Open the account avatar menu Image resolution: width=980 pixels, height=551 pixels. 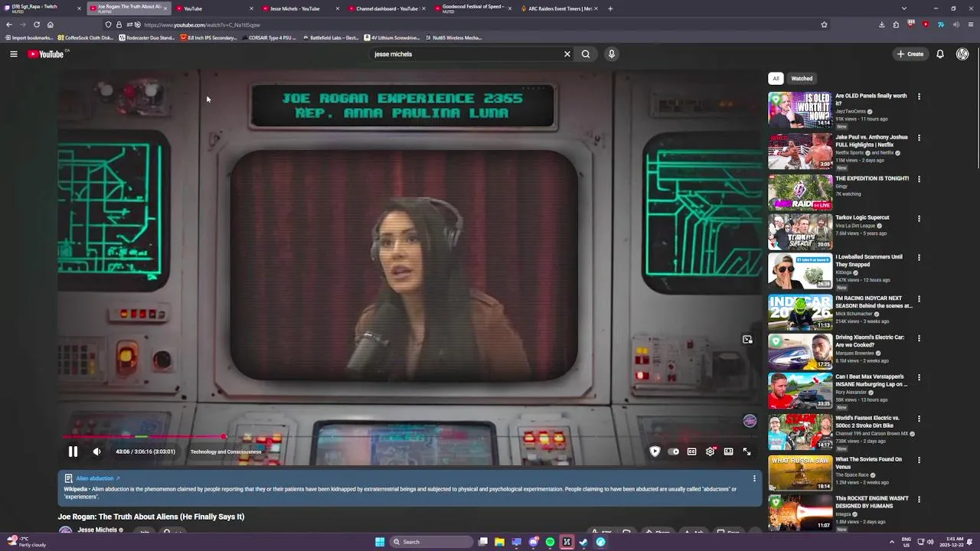pyautogui.click(x=962, y=54)
